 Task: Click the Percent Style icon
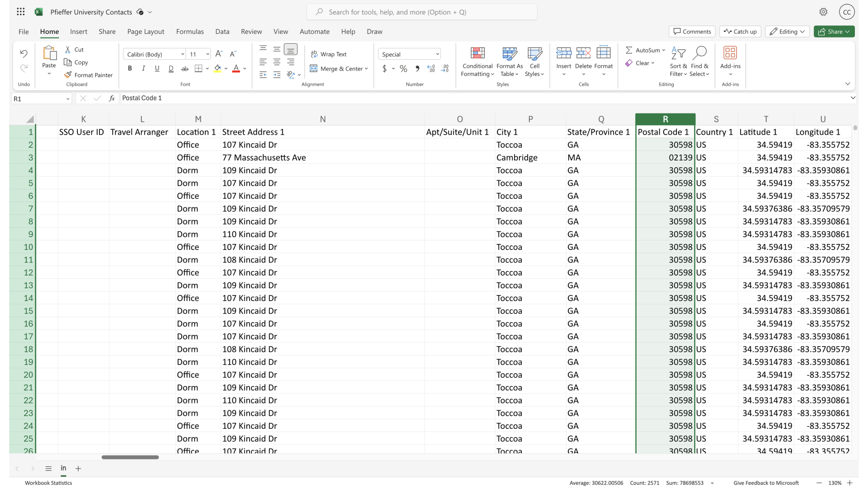[x=403, y=68]
